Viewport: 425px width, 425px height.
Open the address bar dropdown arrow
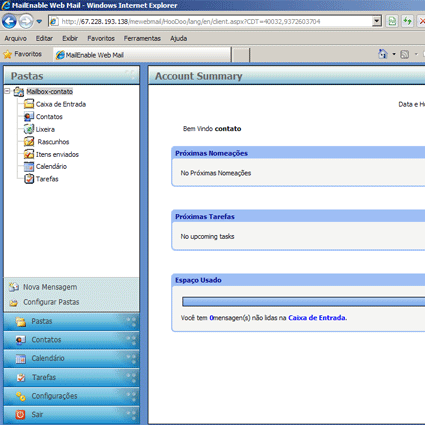tap(377, 21)
